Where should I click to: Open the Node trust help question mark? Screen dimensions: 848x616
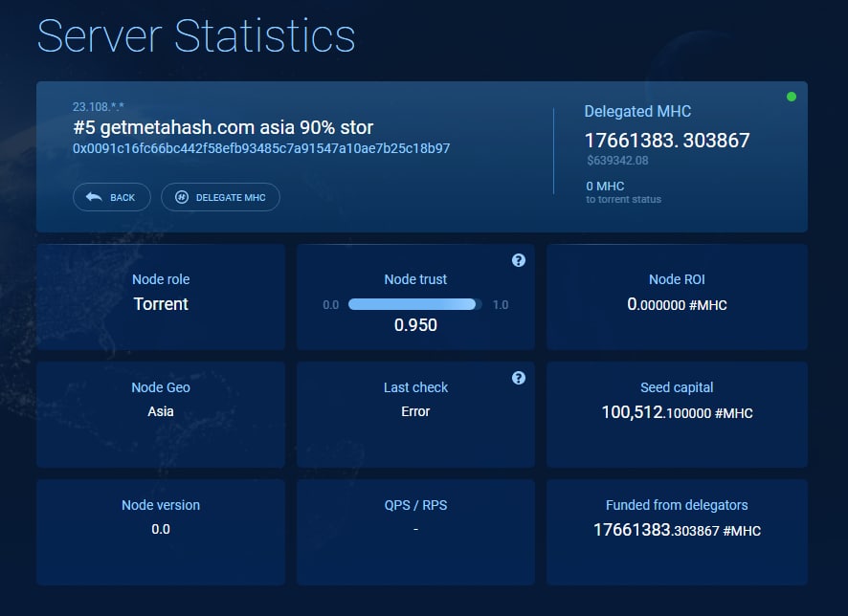519,260
